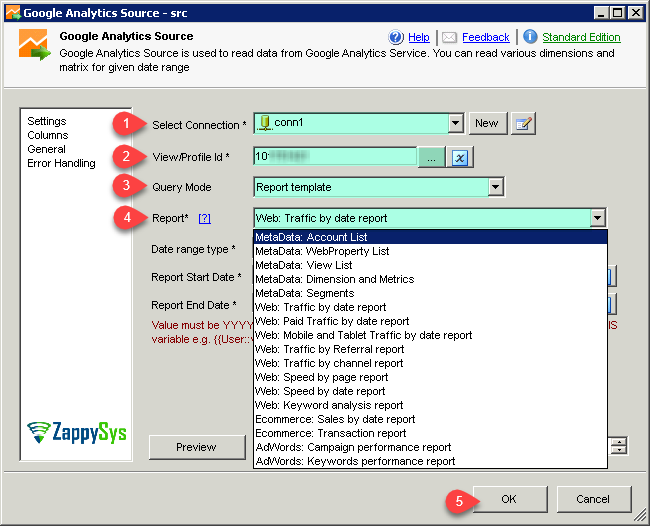Open the Help link

click(x=419, y=37)
